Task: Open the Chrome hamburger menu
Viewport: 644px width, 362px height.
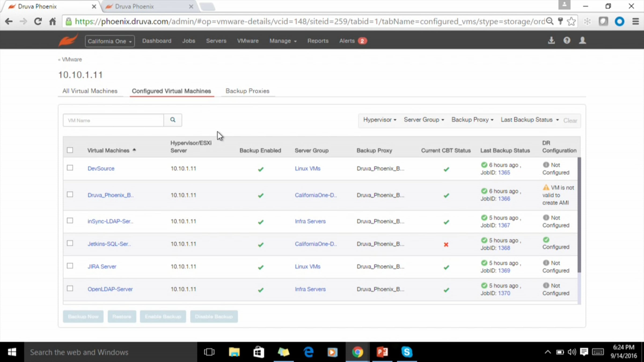Action: (636, 21)
